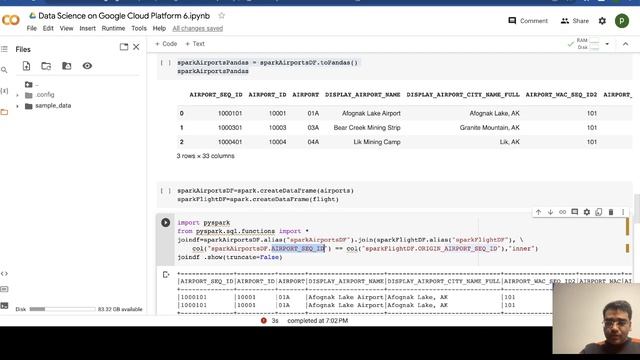Screen dimensions: 640x360
Task: Click the Lik Mining Camp cell
Action: [x=377, y=142]
